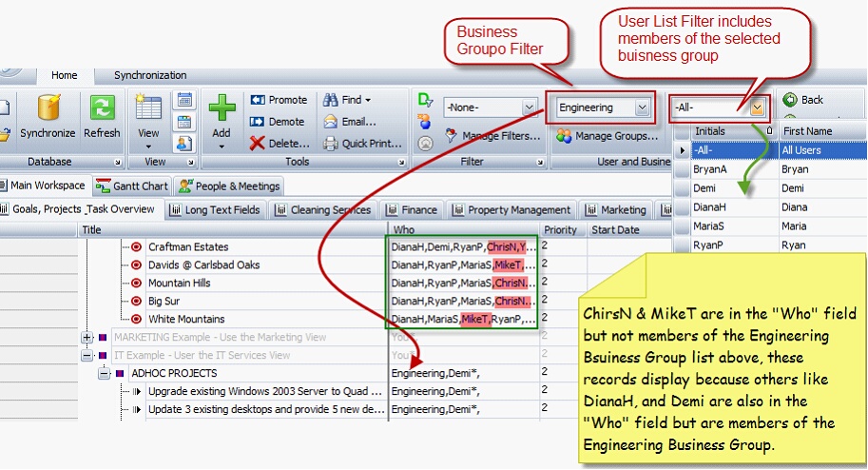868x470 pixels.
Task: Click the Back button label
Action: coord(812,100)
